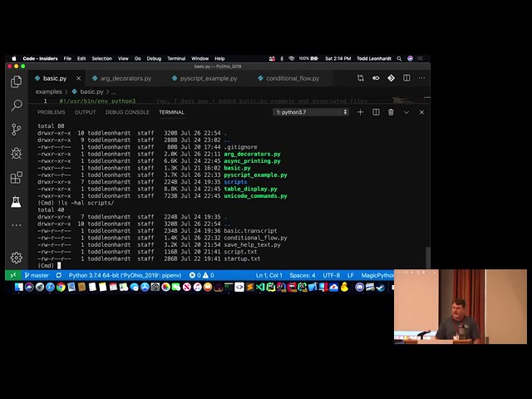The height and width of the screenshot is (399, 532).
Task: Open the Edit menu
Action: click(x=81, y=58)
